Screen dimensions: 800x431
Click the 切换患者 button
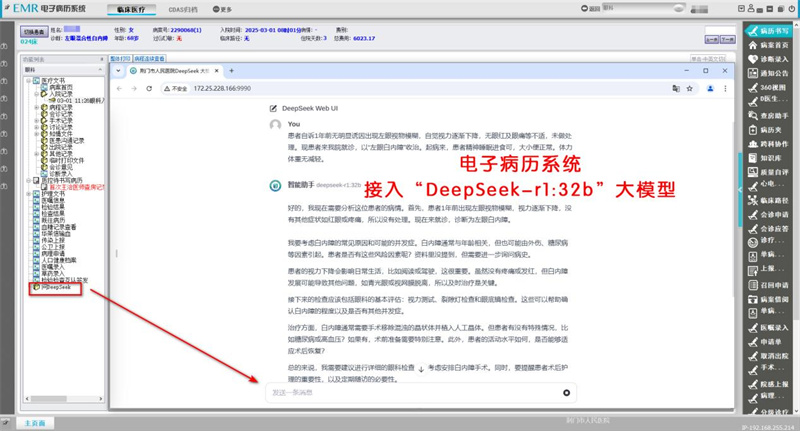pos(34,32)
